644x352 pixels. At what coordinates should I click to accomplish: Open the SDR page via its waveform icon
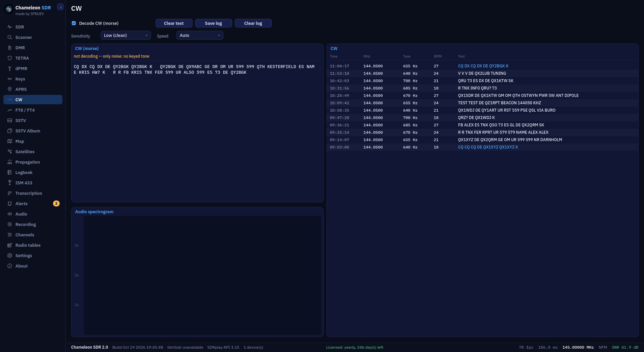(10, 27)
